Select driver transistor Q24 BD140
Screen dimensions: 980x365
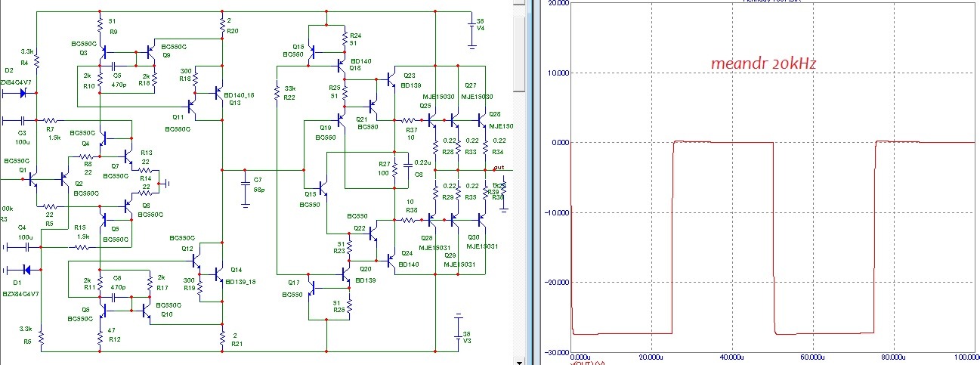[x=392, y=260]
